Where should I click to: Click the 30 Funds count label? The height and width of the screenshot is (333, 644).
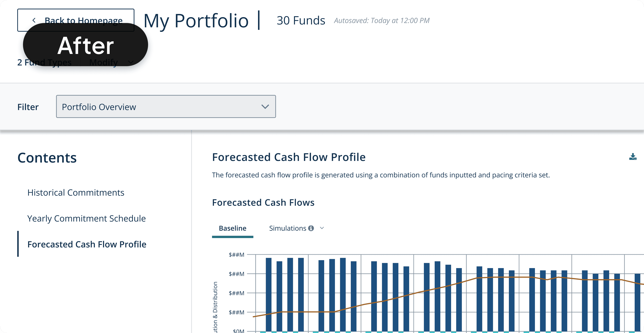301,20
